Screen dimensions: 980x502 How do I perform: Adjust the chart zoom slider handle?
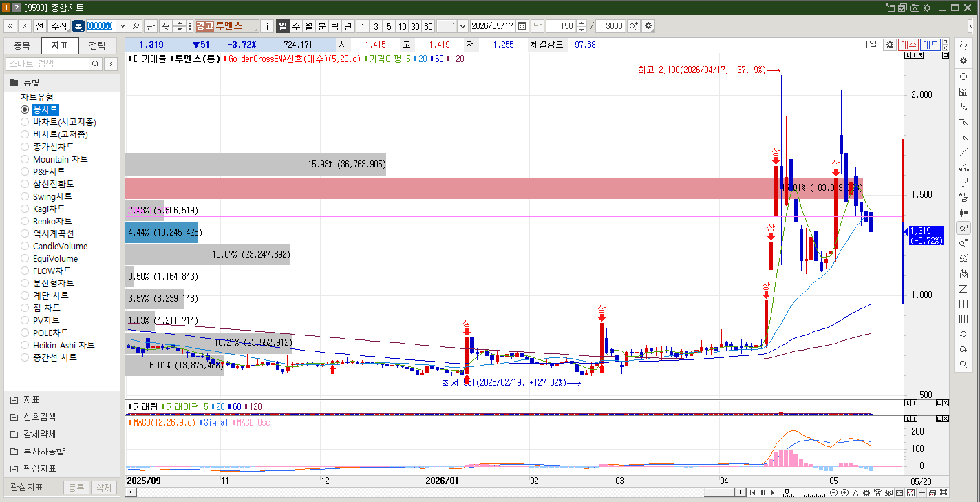(787, 492)
